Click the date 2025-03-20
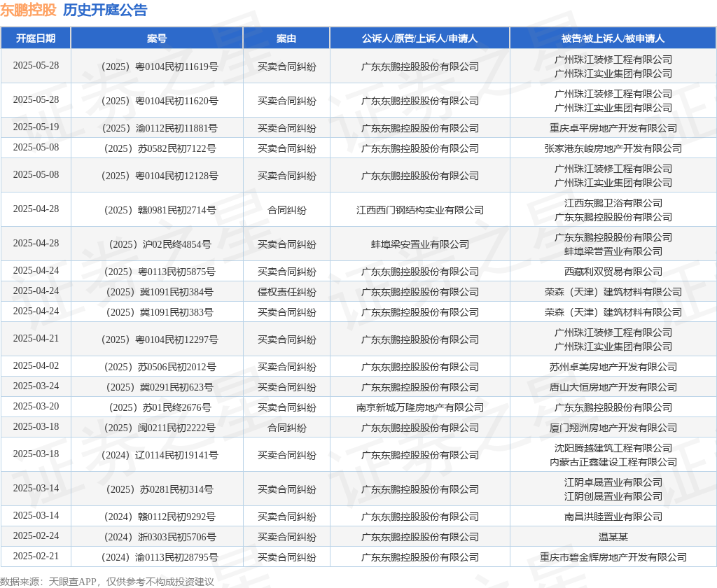Image resolution: width=717 pixels, height=588 pixels. point(36,407)
